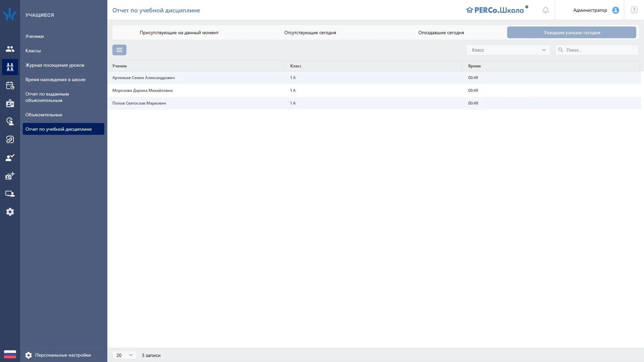Click the УЧАЩИЕСЯ section heading

pyautogui.click(x=40, y=15)
